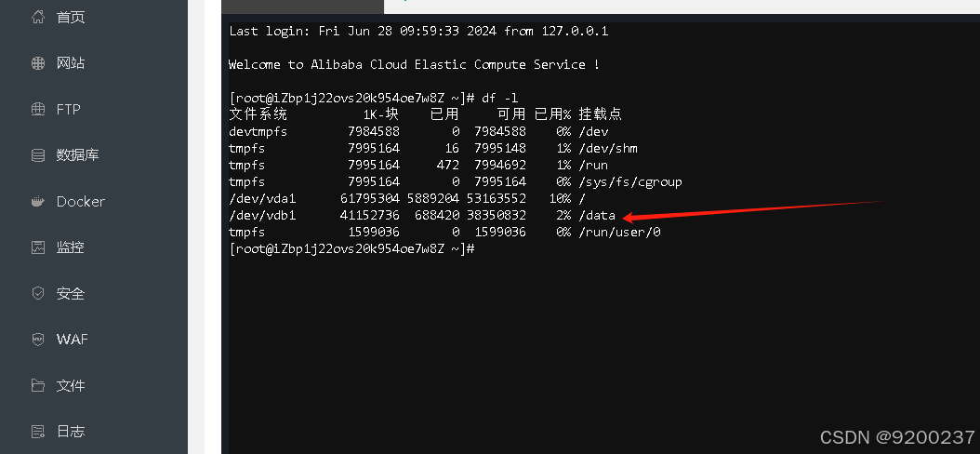Click the Last login line in terminal
The height and width of the screenshot is (454, 980).
tap(418, 31)
